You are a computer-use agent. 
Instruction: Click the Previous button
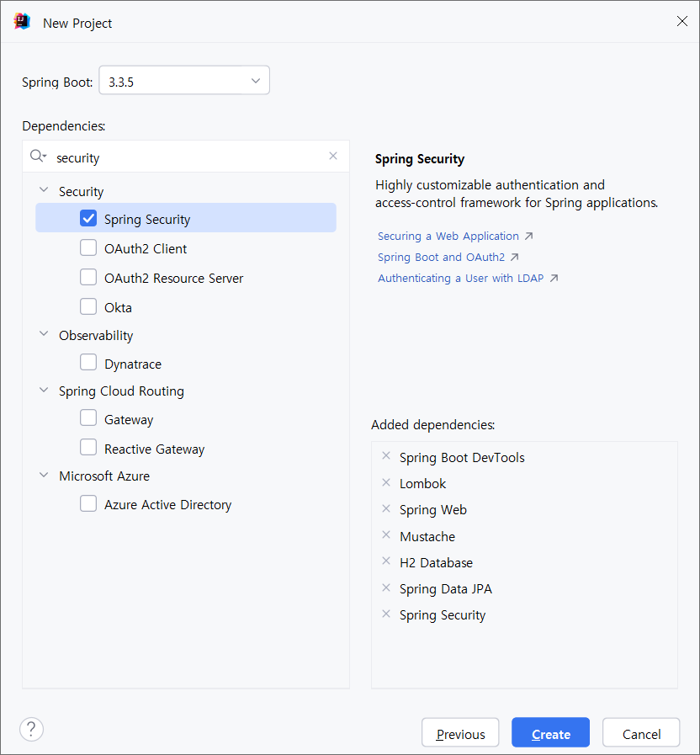tap(460, 732)
